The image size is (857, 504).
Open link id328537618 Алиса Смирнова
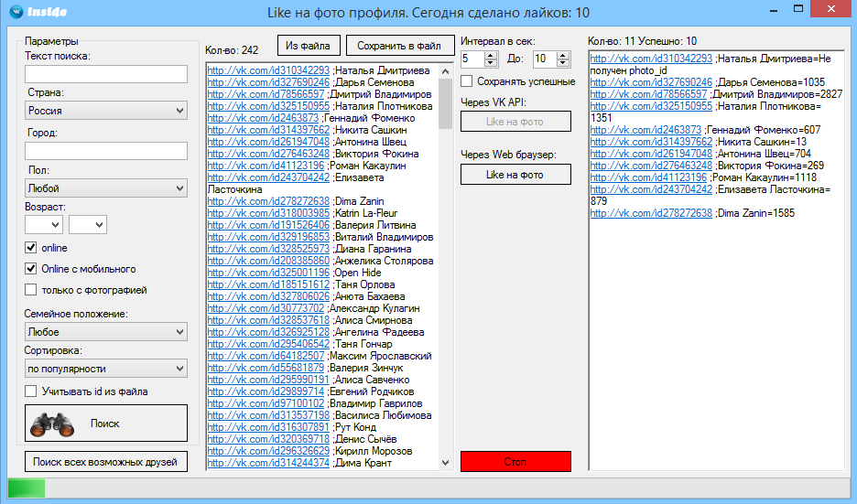[x=268, y=320]
